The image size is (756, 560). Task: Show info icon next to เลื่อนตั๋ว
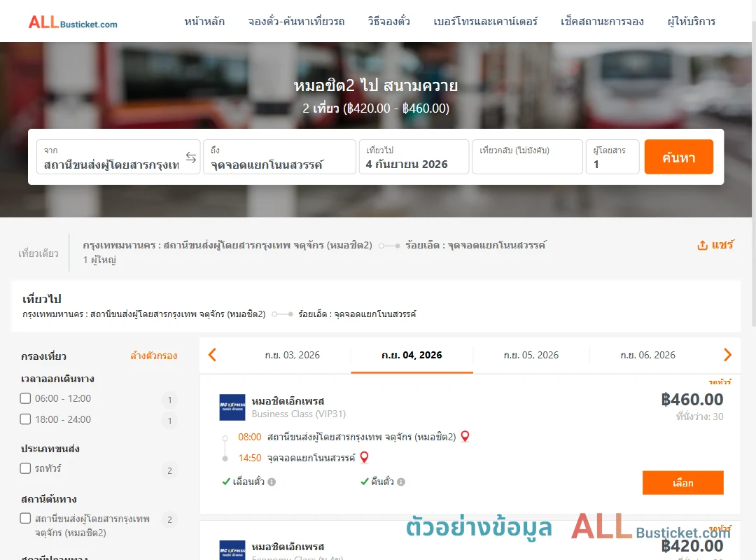[x=272, y=482]
